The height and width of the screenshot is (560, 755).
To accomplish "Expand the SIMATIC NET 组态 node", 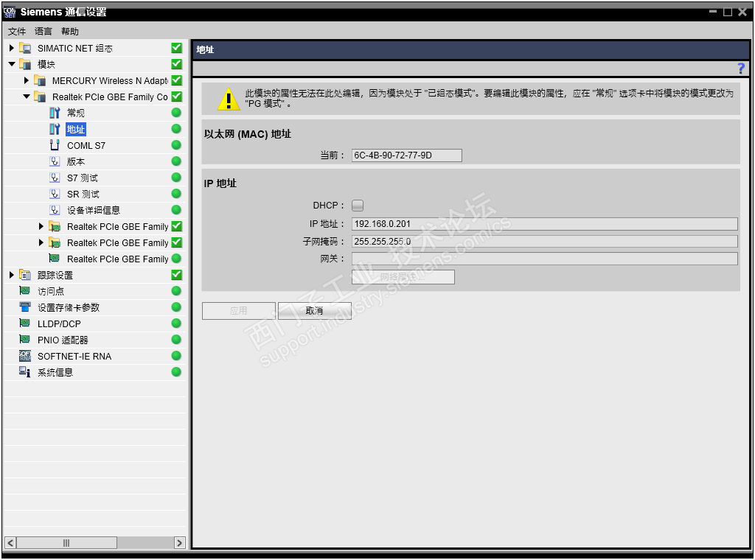I will [x=12, y=48].
